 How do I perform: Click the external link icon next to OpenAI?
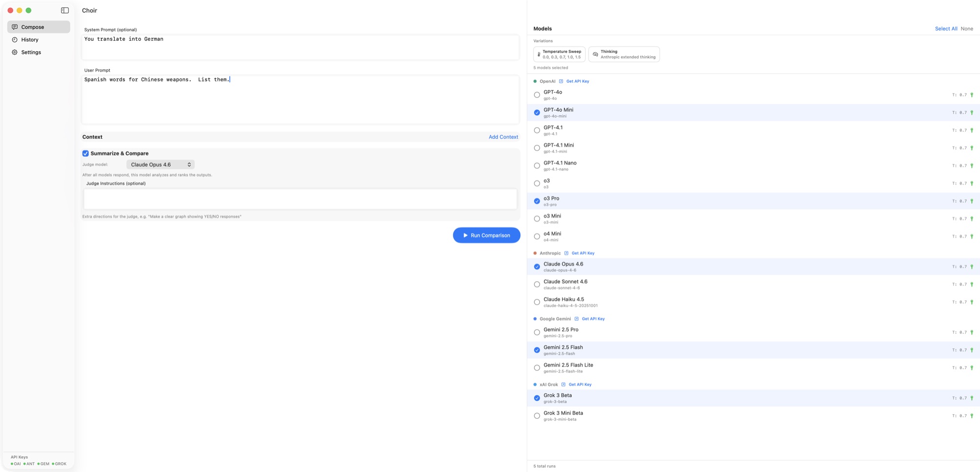point(561,81)
